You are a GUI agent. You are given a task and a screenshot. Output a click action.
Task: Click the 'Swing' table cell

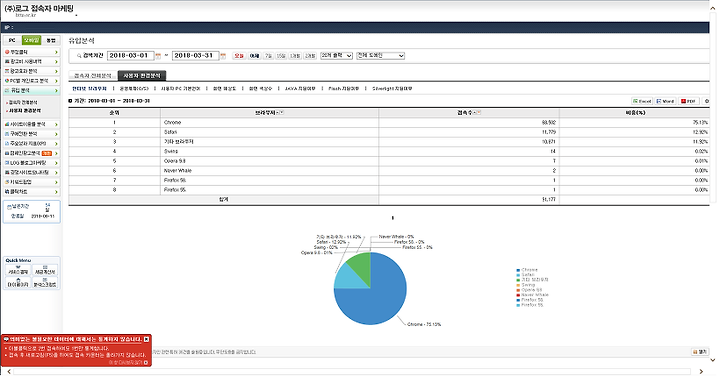pyautogui.click(x=171, y=152)
